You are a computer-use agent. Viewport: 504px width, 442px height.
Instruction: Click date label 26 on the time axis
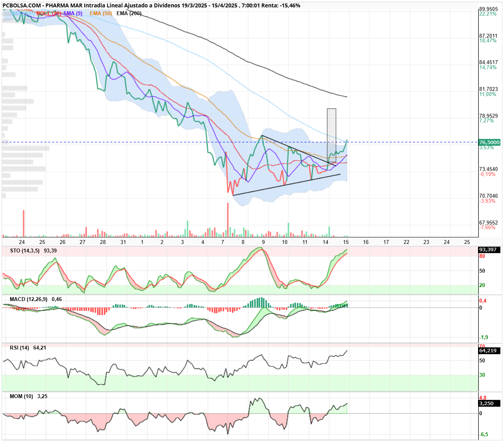coord(62,242)
